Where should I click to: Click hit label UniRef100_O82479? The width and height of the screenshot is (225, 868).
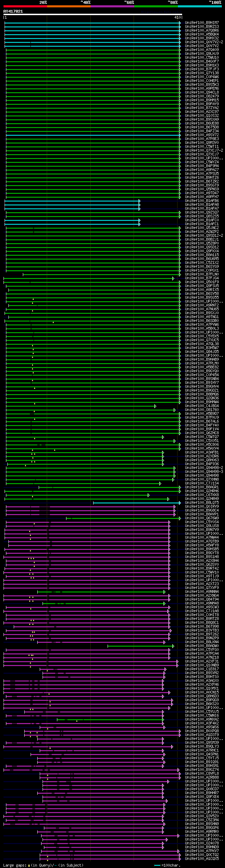pyautogui.click(x=202, y=96)
